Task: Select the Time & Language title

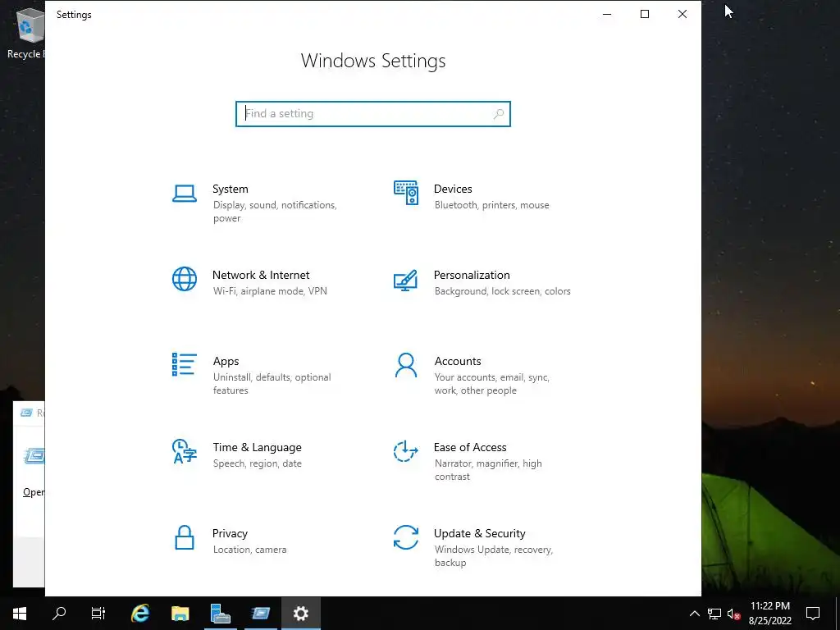Action: [x=257, y=447]
